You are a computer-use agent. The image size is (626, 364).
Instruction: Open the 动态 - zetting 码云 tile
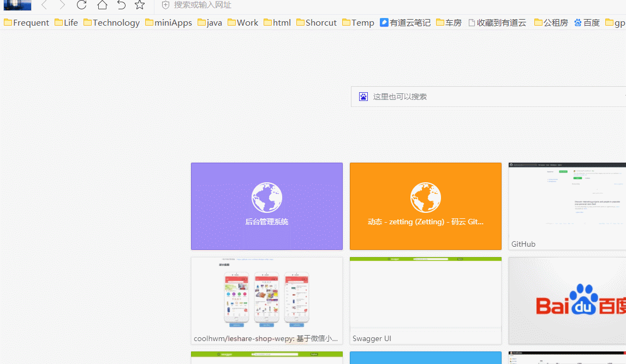(x=426, y=206)
